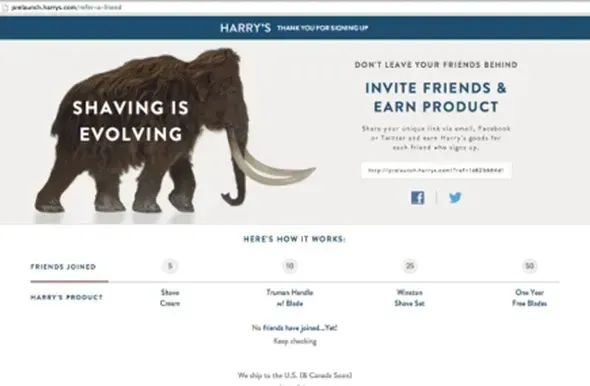Click 'Here's How It Works' heading
This screenshot has height=386, width=590.
(x=295, y=239)
